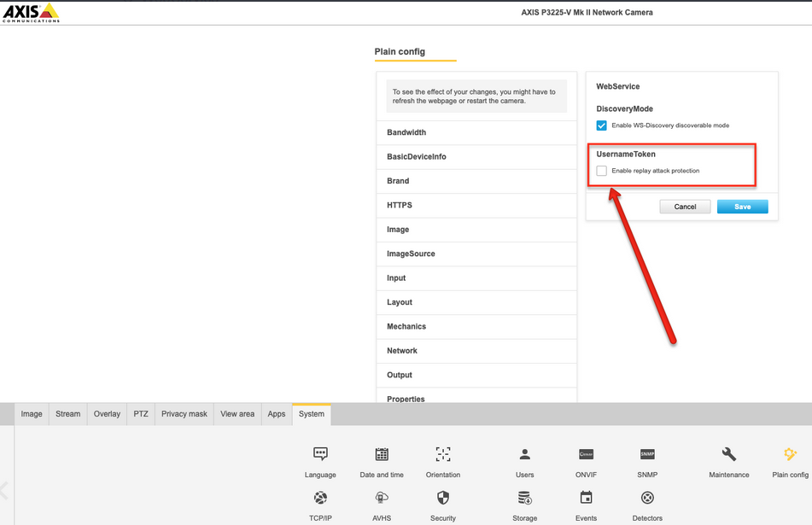The width and height of the screenshot is (812, 525).
Task: Switch to the Stream tab
Action: pos(67,414)
